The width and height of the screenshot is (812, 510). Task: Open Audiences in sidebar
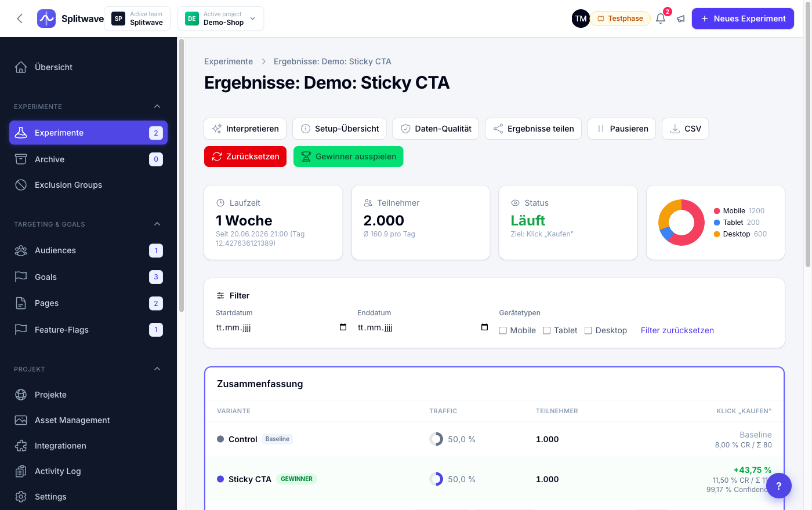[x=88, y=250]
